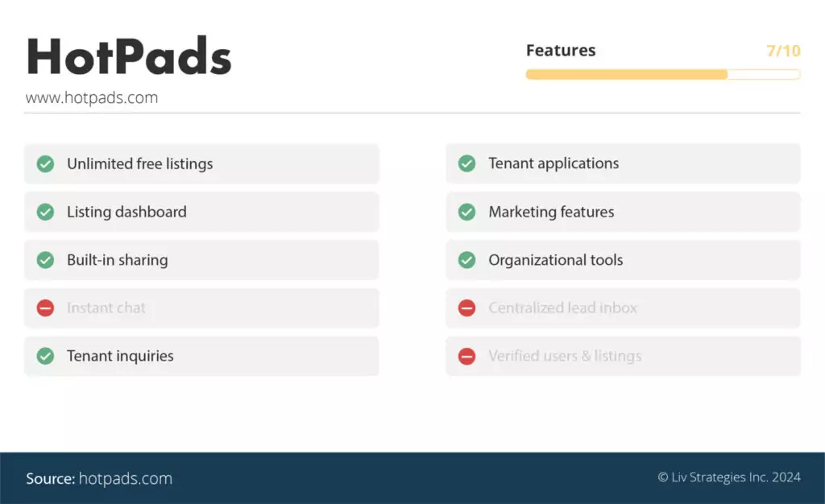Select the checkmark icon for Listing dashboard
825x504 pixels.
(46, 212)
